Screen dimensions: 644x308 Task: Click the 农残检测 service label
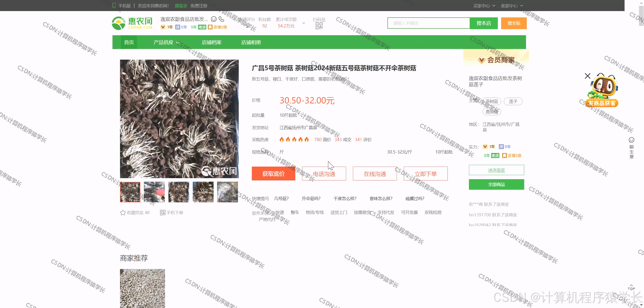[433, 212]
